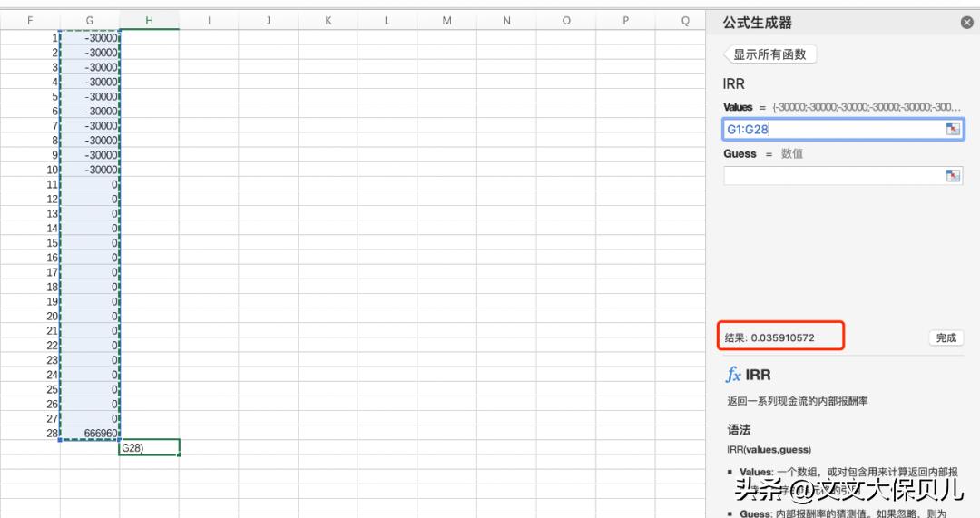Select column G header

click(89, 21)
